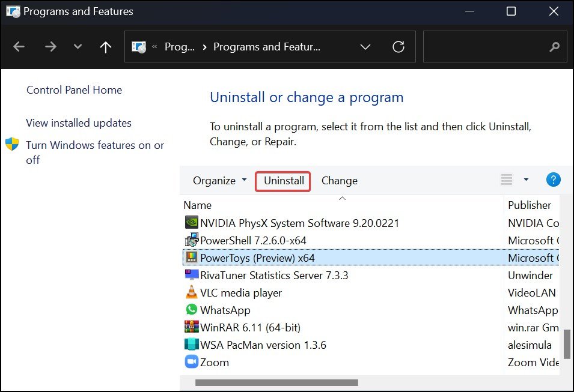Click the Zoom program icon
This screenshot has height=392, width=574.
tap(191, 363)
